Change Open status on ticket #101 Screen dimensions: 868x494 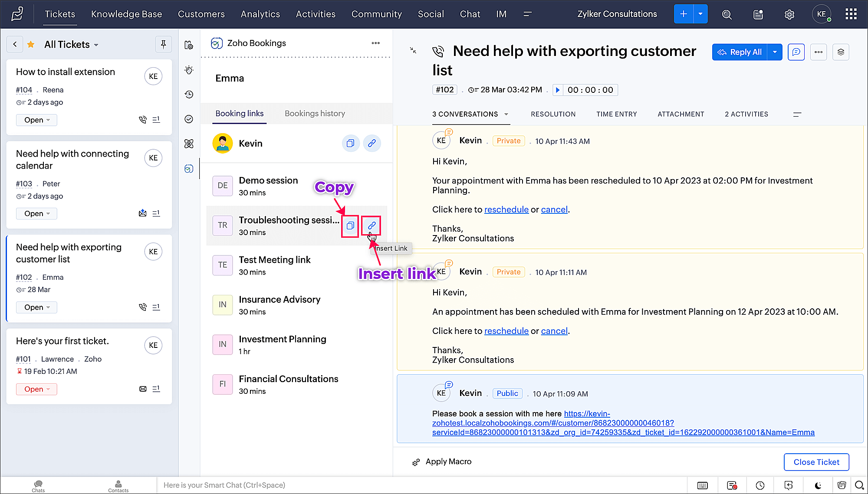click(37, 389)
